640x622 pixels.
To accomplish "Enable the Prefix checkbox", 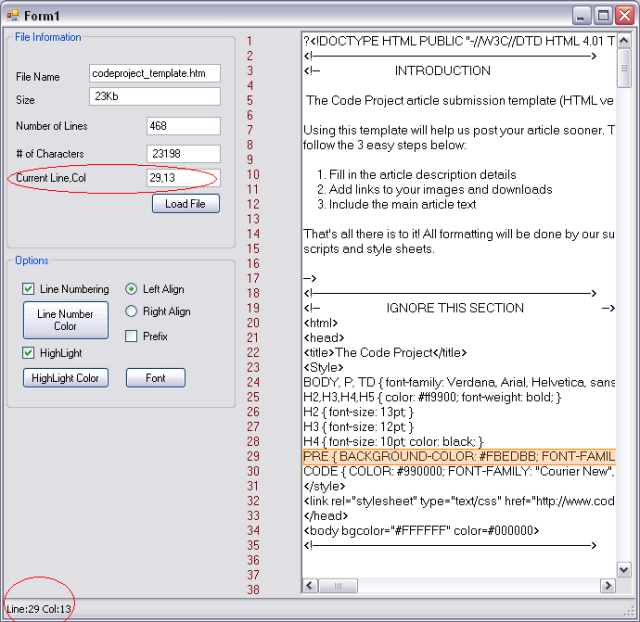I will tap(131, 336).
